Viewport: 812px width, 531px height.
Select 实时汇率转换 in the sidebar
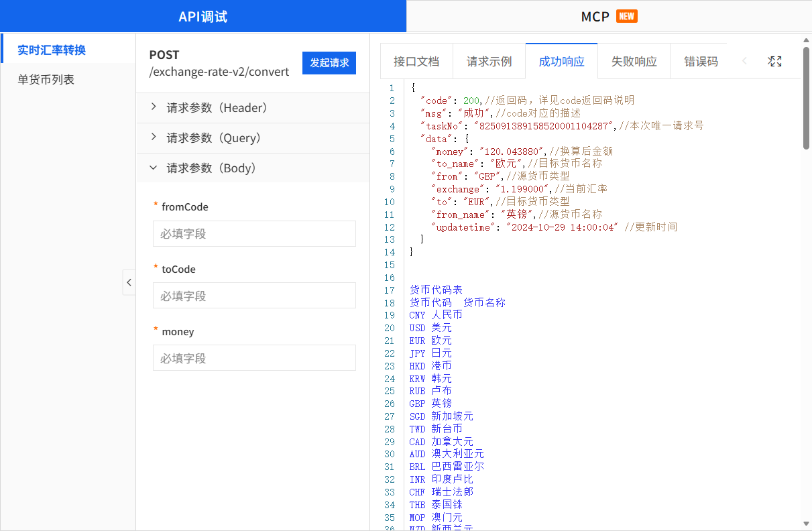52,50
